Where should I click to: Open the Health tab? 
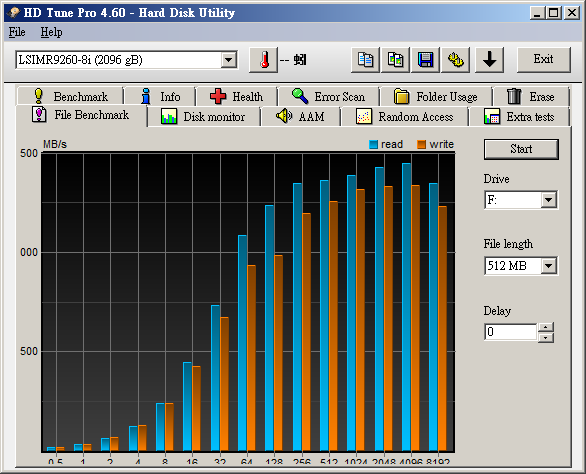pos(236,96)
